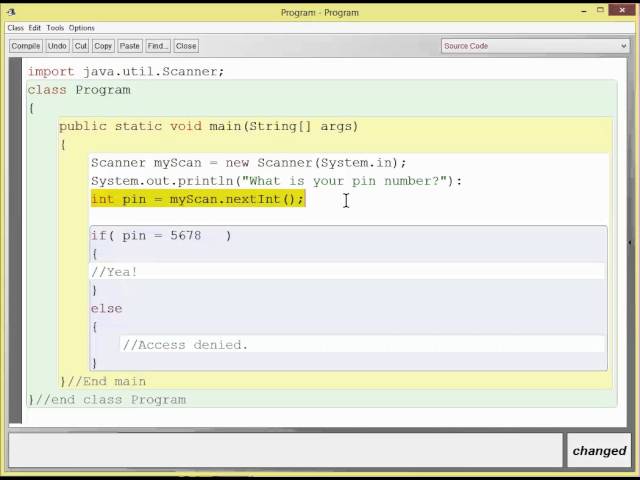Click the public static void main line
640x480 pixels.
(209, 126)
